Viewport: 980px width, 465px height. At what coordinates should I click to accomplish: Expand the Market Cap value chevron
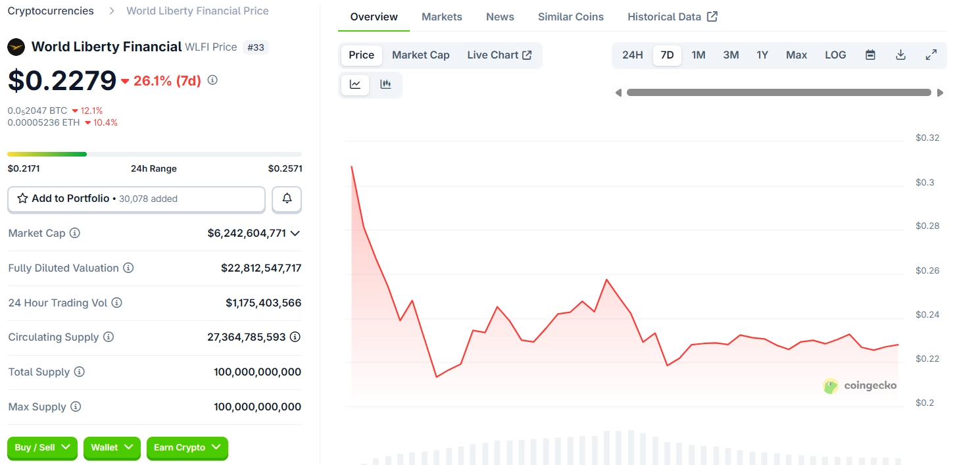point(295,233)
